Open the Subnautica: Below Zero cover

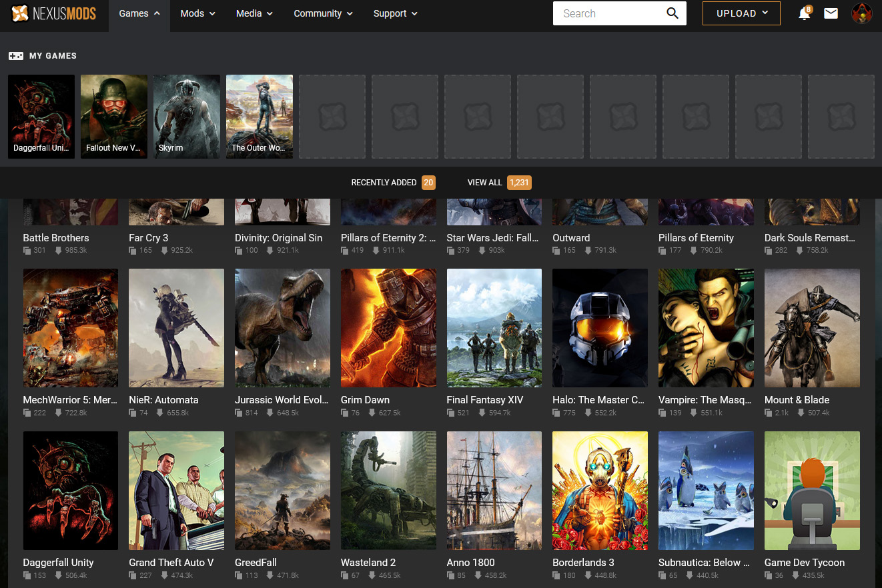click(x=706, y=491)
